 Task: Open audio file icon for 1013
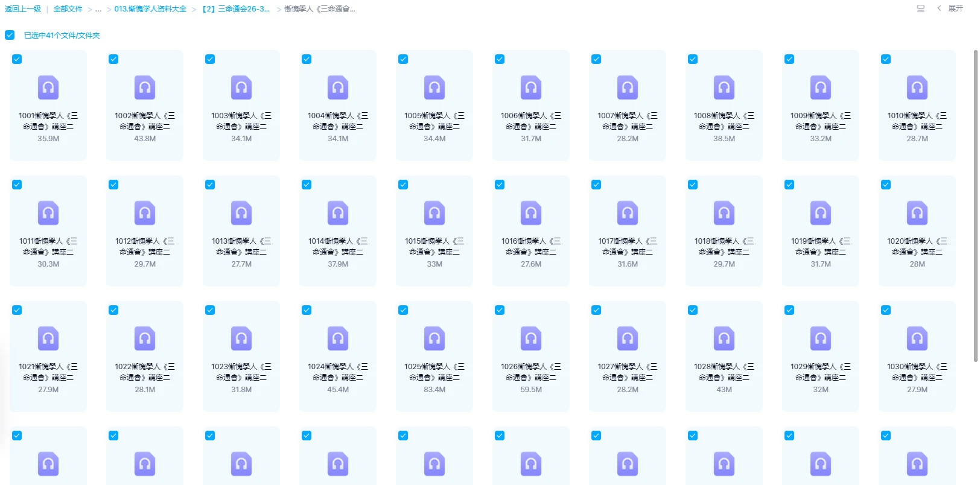241,213
